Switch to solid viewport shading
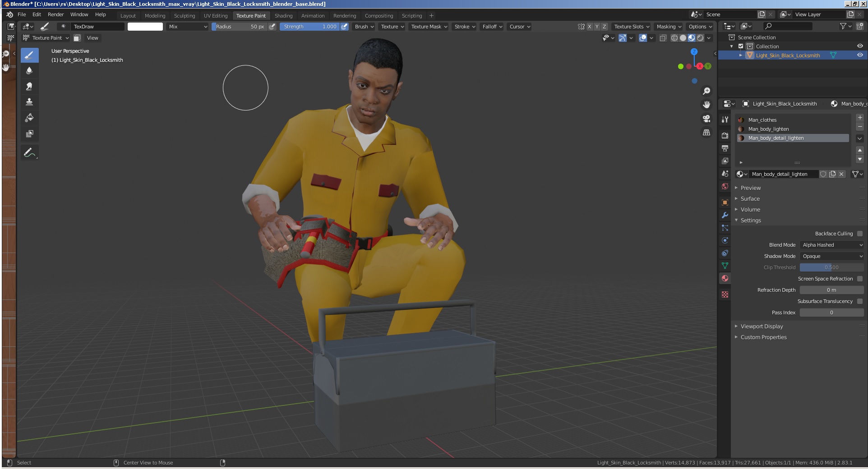 click(683, 38)
